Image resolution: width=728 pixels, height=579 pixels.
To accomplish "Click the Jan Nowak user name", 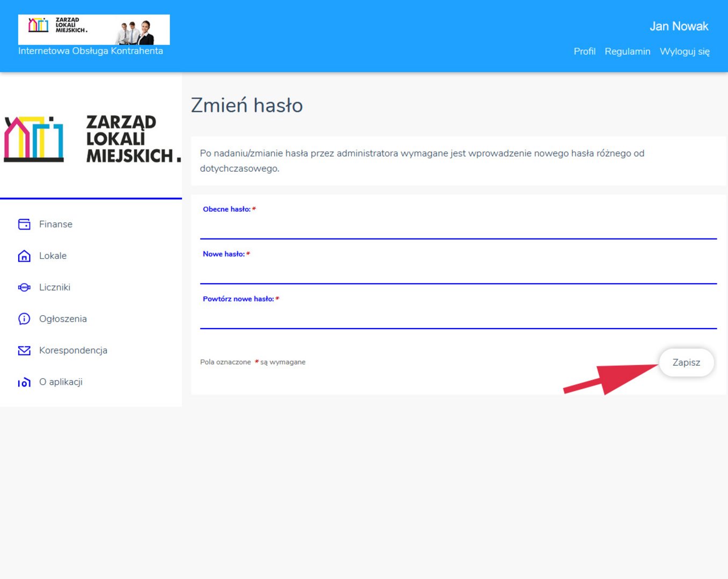I will coord(679,26).
